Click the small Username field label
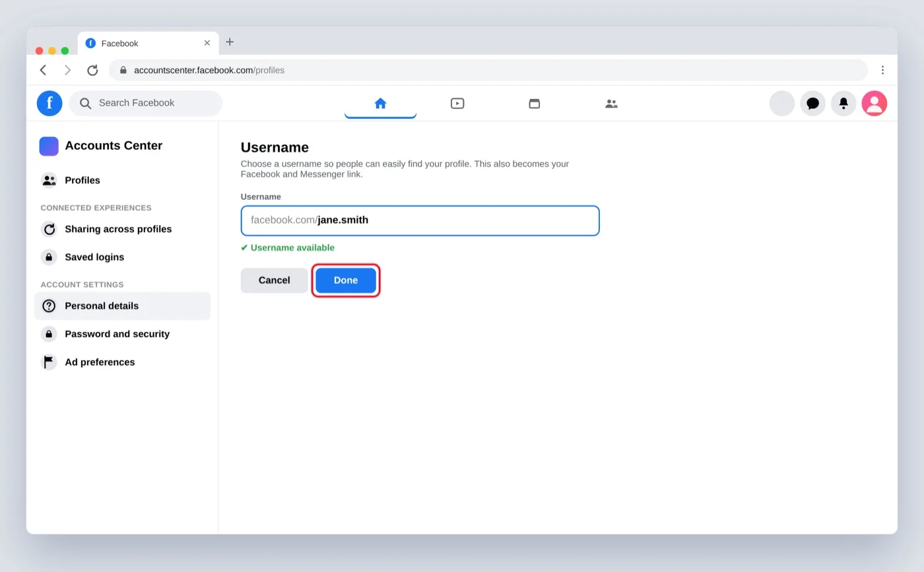The width and height of the screenshot is (924, 572). (x=261, y=197)
